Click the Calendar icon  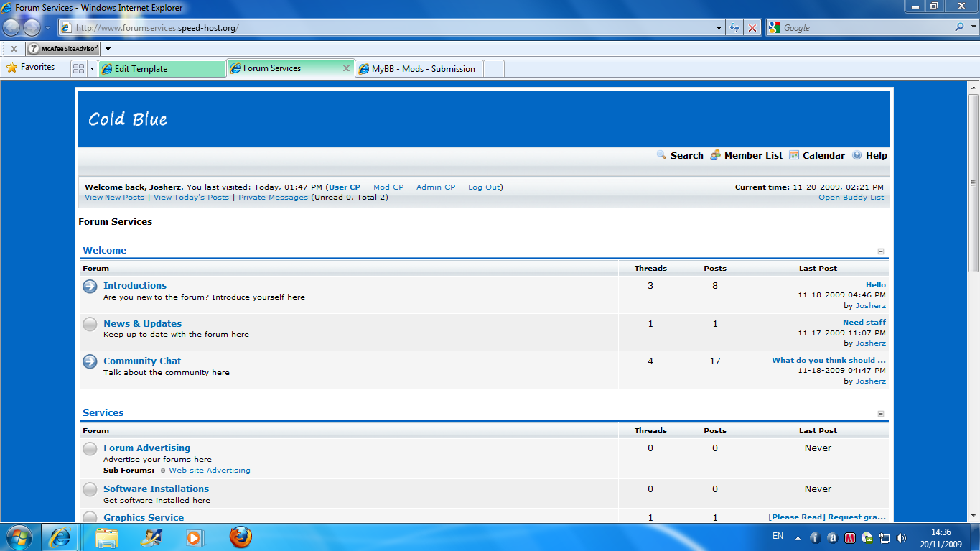tap(794, 155)
